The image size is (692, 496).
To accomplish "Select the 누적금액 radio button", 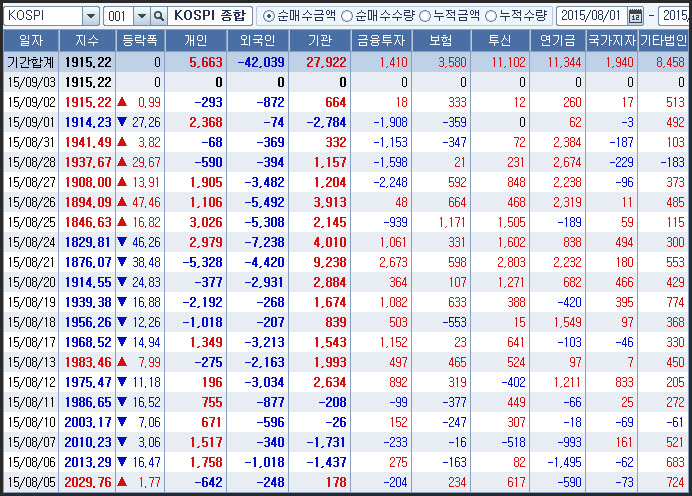I will [x=425, y=16].
